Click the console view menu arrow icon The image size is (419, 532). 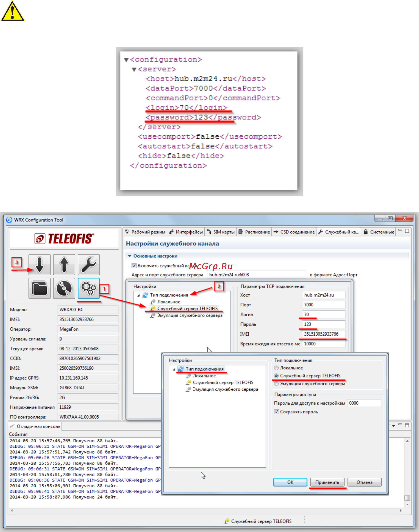point(393,426)
